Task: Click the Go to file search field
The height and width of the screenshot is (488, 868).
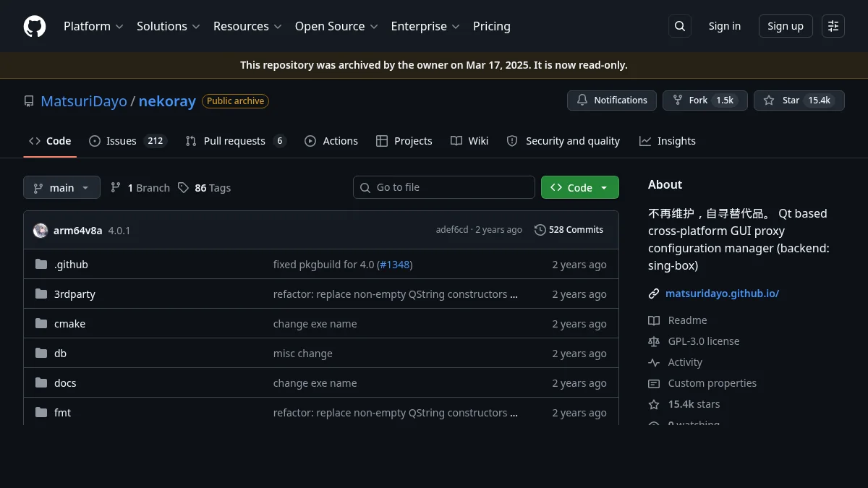Action: [x=444, y=187]
